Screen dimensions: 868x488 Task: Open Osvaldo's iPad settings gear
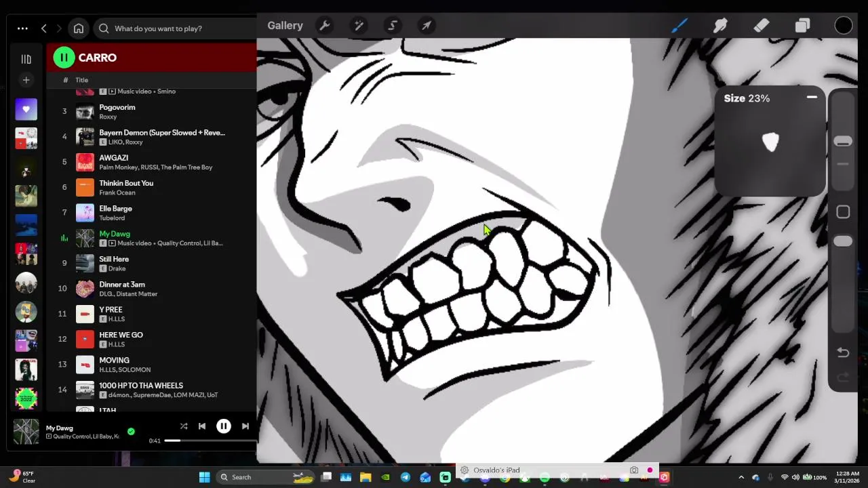coord(465,470)
